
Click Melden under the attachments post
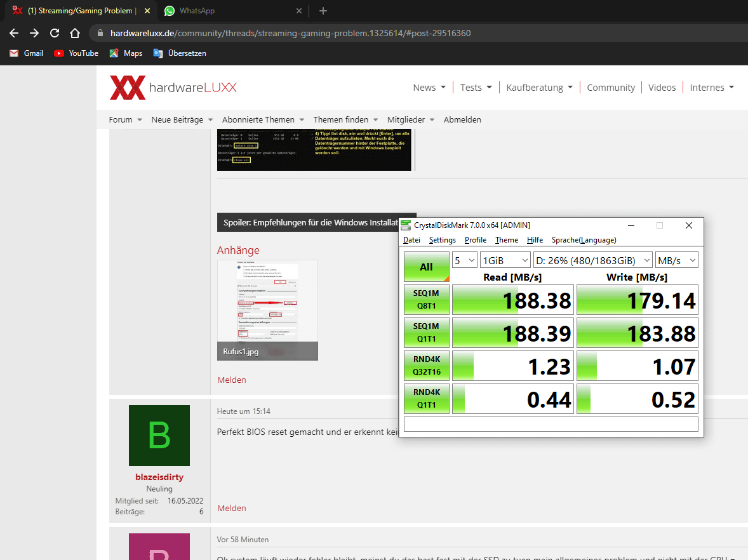pos(232,380)
